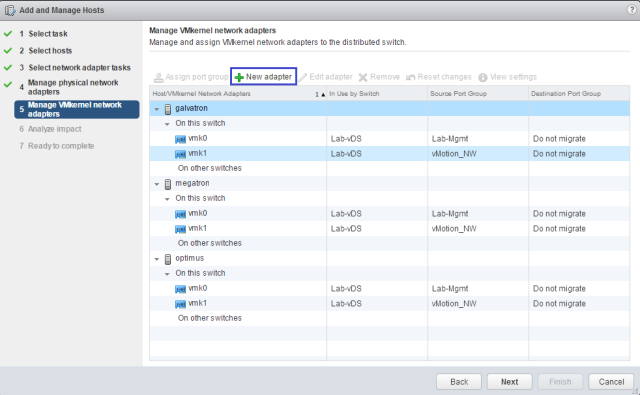Screen dimensions: 640x395
Task: Go to step 3 Select network adapter tasks
Action: [79, 67]
